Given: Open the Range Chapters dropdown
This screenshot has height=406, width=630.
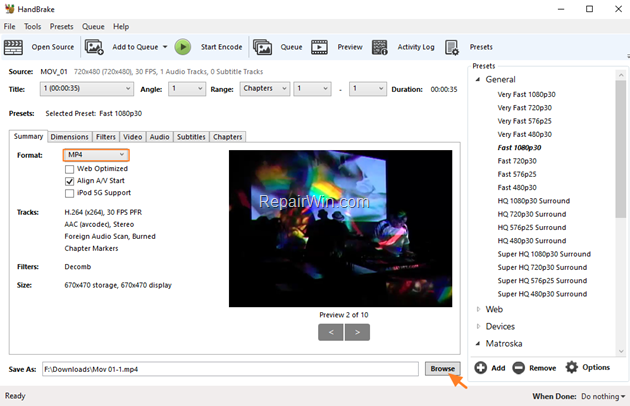Looking at the screenshot, I should [264, 88].
